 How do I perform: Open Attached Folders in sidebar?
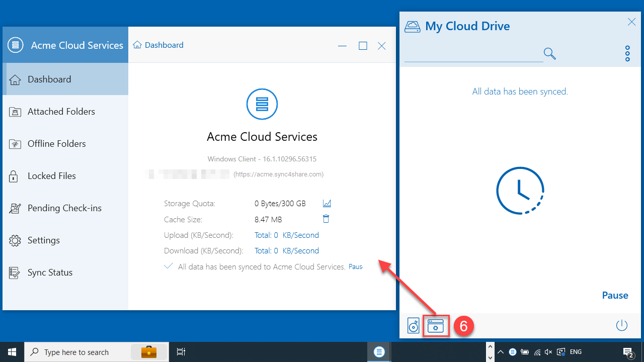pyautogui.click(x=65, y=112)
